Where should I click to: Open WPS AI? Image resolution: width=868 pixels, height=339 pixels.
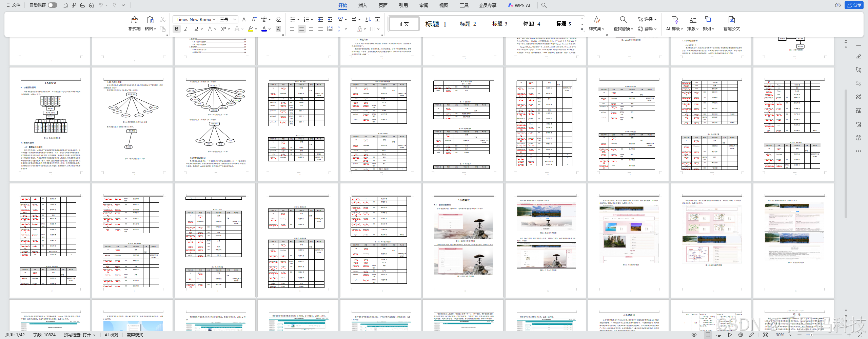[x=519, y=5]
